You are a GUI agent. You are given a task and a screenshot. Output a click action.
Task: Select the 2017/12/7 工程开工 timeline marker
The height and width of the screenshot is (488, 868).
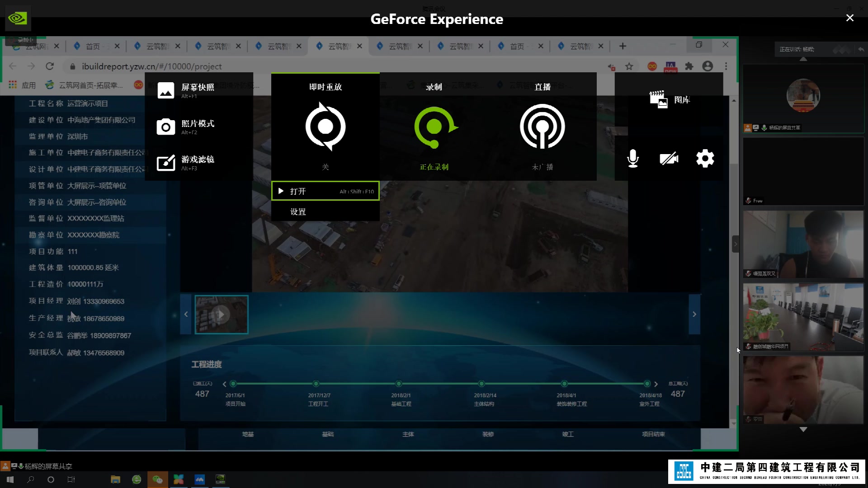[x=316, y=384]
